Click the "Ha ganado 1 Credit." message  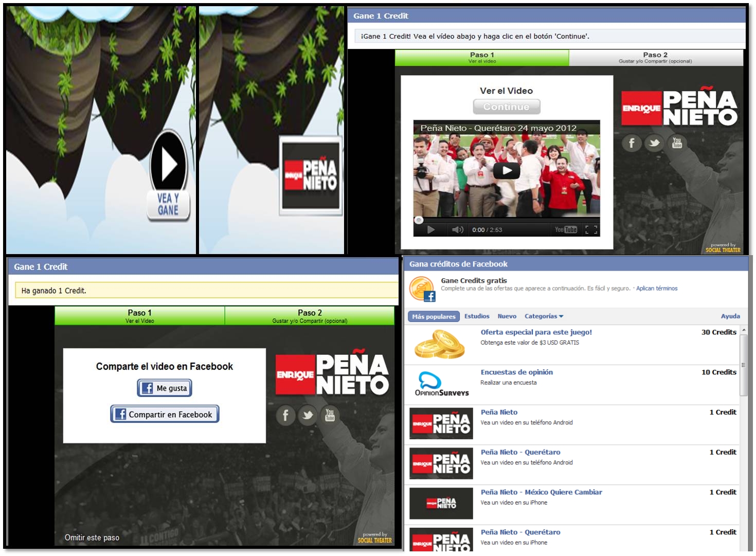coord(54,291)
